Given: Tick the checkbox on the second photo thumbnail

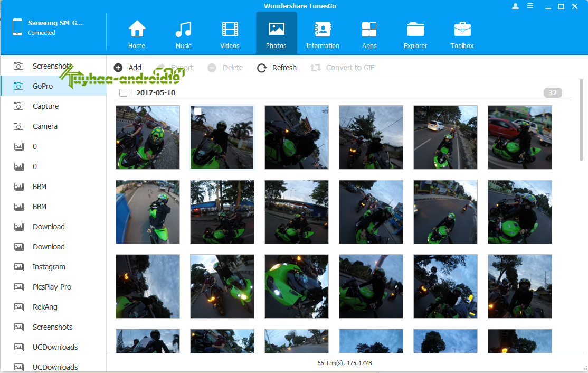Looking at the screenshot, I should pyautogui.click(x=197, y=111).
